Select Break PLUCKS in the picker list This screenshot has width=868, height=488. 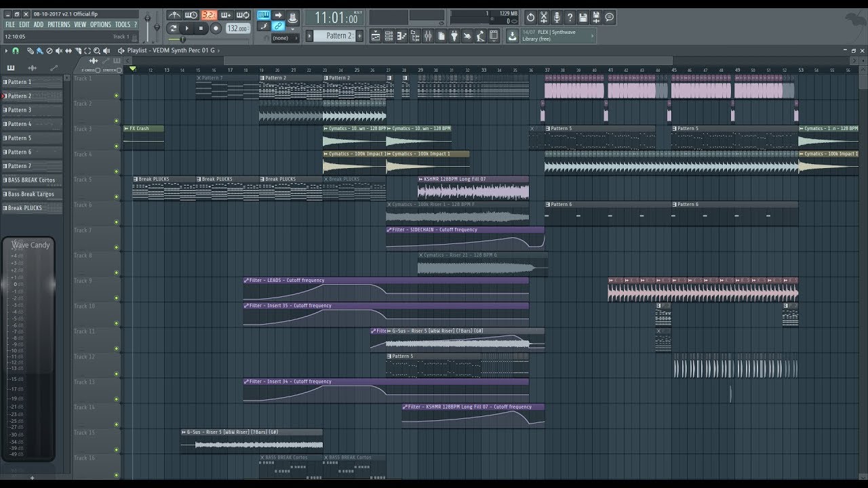tap(33, 208)
